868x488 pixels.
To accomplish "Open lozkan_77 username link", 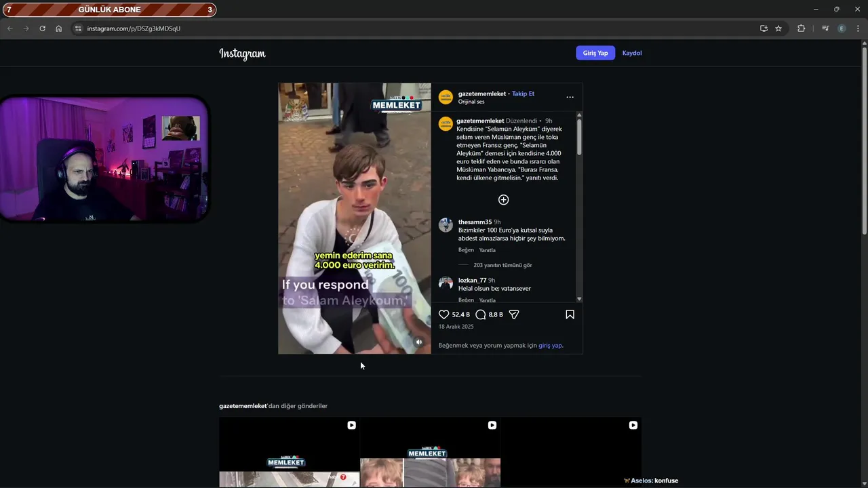I will click(473, 280).
